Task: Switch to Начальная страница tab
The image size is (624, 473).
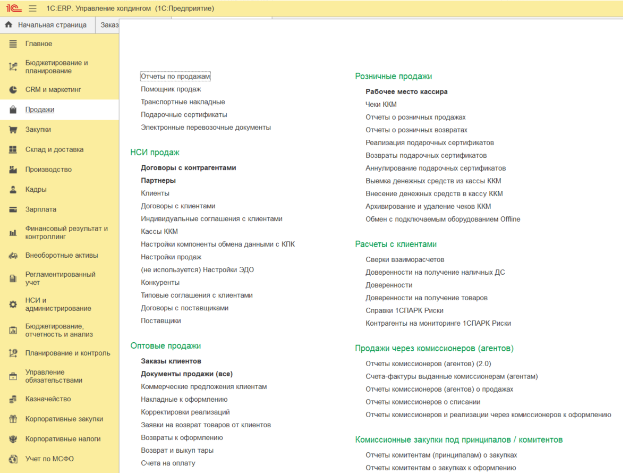Action: click(47, 25)
